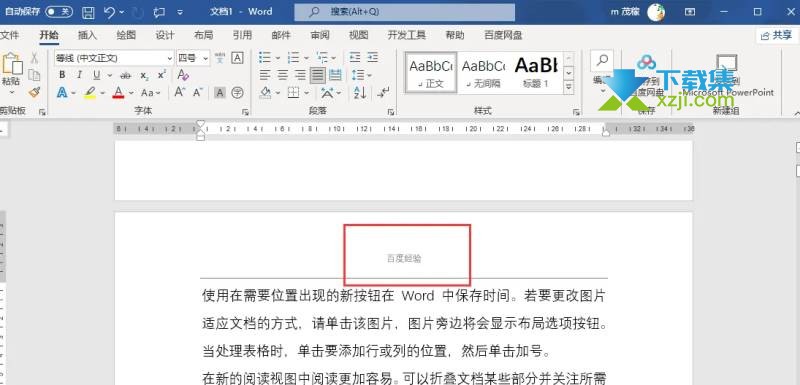
Task: Apply the 正文 style
Action: 431,72
